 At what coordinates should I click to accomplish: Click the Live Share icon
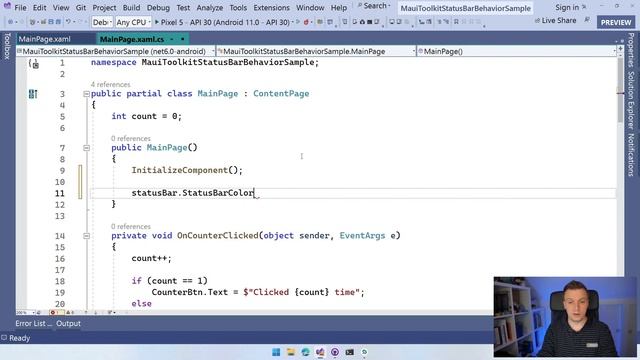(x=537, y=20)
